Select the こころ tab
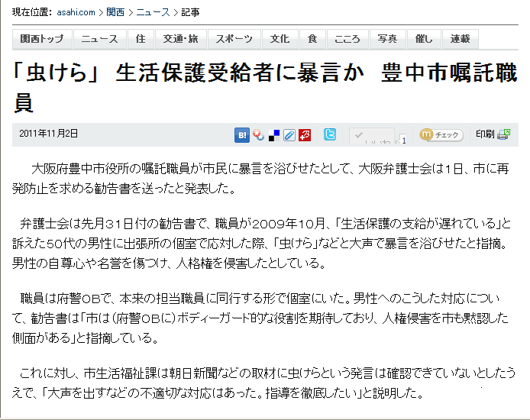This screenshot has height=420, width=530. (347, 39)
